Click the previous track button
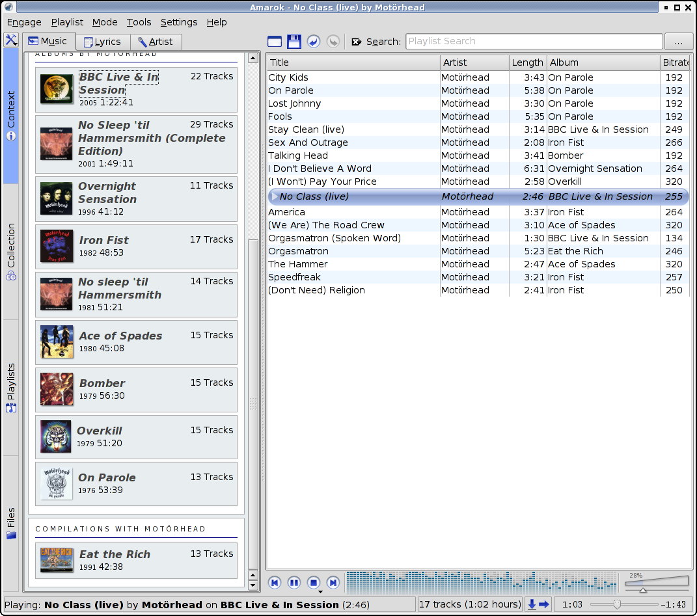The height and width of the screenshot is (616, 697). point(275,582)
